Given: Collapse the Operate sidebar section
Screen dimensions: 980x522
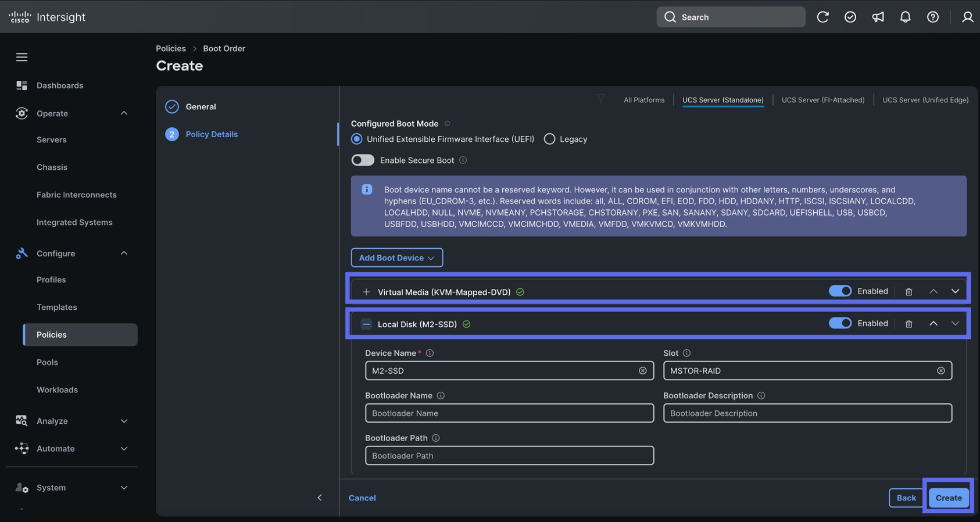Looking at the screenshot, I should (124, 113).
